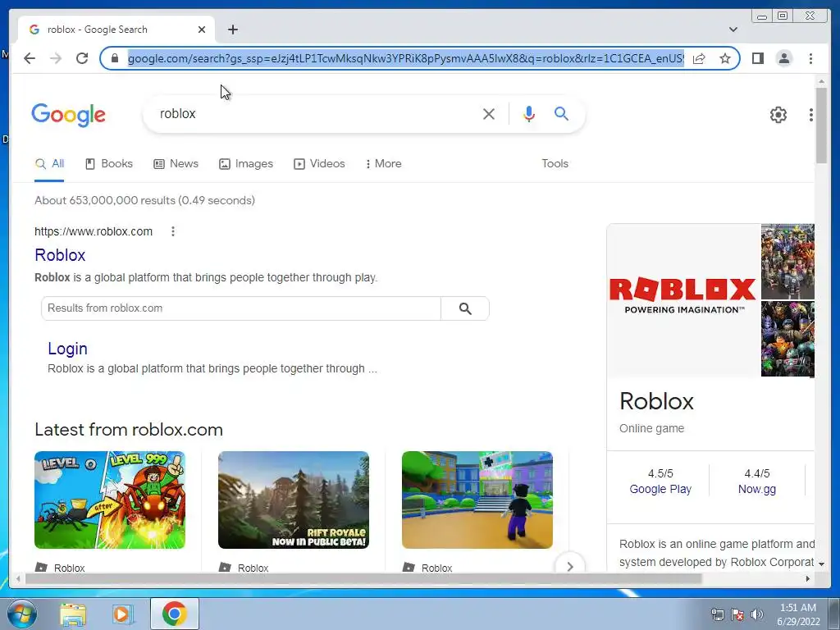Click the https://www.roblox.com URL text
This screenshot has width=840, height=630.
tap(94, 231)
